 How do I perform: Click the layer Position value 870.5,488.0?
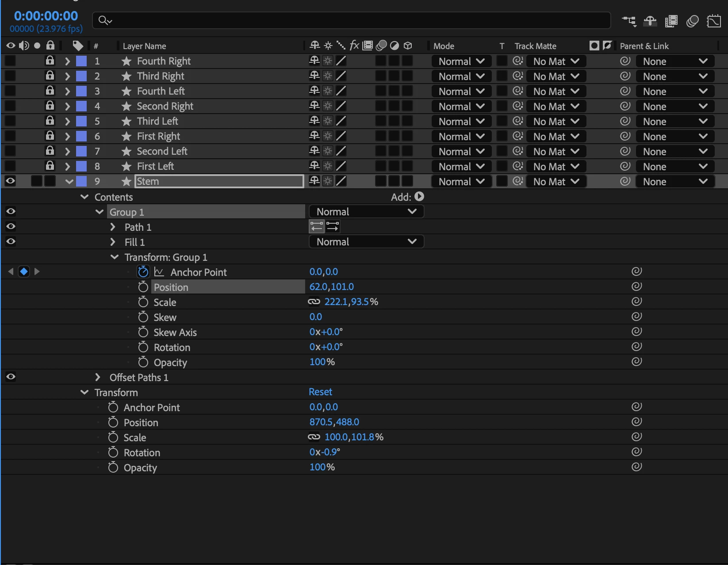(334, 422)
